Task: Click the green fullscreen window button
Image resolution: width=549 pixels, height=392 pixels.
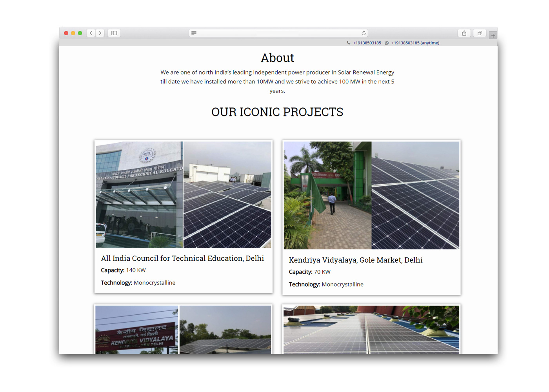Action: point(80,33)
